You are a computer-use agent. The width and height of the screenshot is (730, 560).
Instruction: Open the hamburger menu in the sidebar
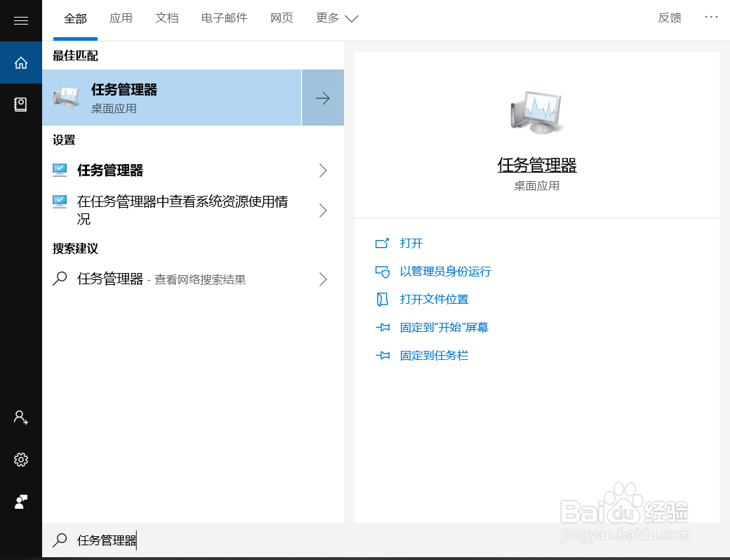pyautogui.click(x=20, y=20)
